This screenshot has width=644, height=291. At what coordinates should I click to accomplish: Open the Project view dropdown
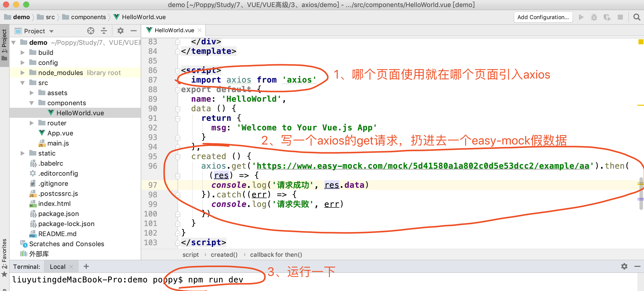click(51, 31)
